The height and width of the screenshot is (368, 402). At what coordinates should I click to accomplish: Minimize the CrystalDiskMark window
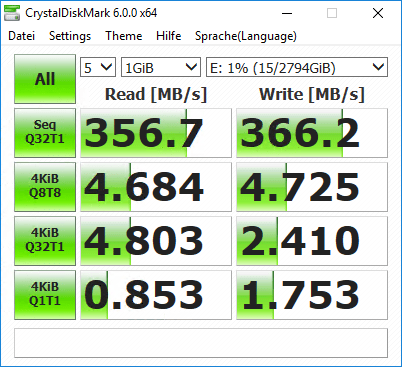287,13
